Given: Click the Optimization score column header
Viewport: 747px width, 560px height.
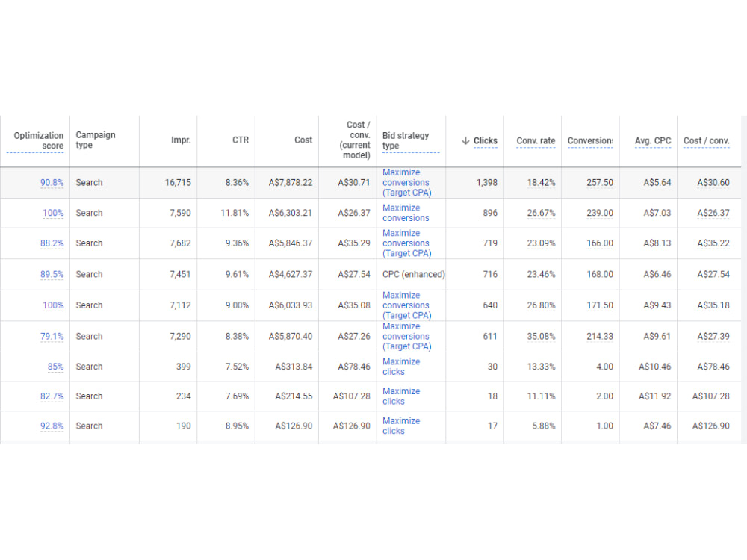Looking at the screenshot, I should [x=39, y=140].
